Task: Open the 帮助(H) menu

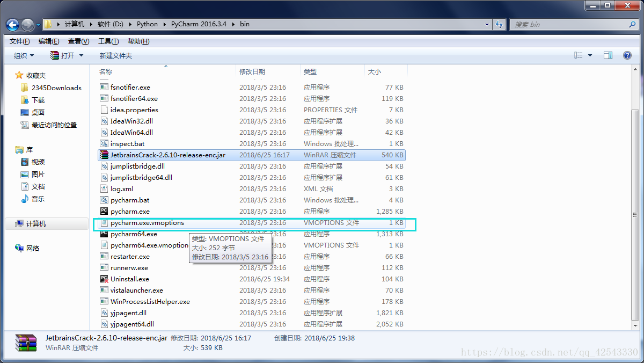Action: coord(138,41)
